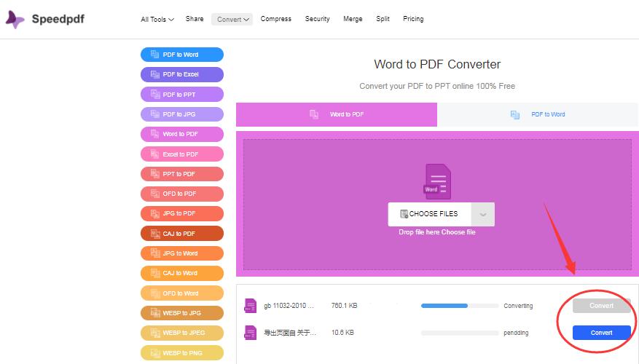
Task: Click the Converting status text
Action: (518, 306)
